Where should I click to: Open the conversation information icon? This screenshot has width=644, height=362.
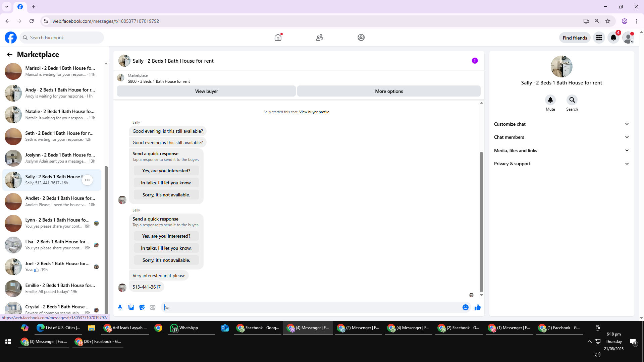(x=475, y=61)
